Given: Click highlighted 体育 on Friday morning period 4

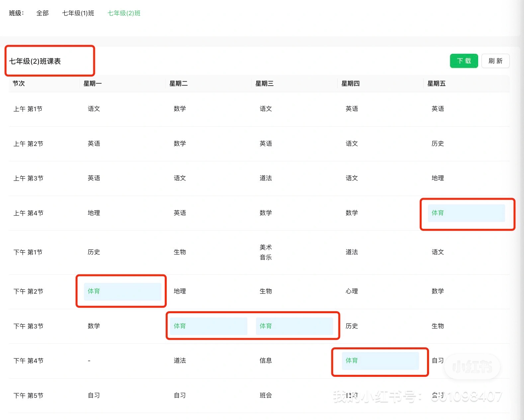Looking at the screenshot, I should pyautogui.click(x=466, y=213).
